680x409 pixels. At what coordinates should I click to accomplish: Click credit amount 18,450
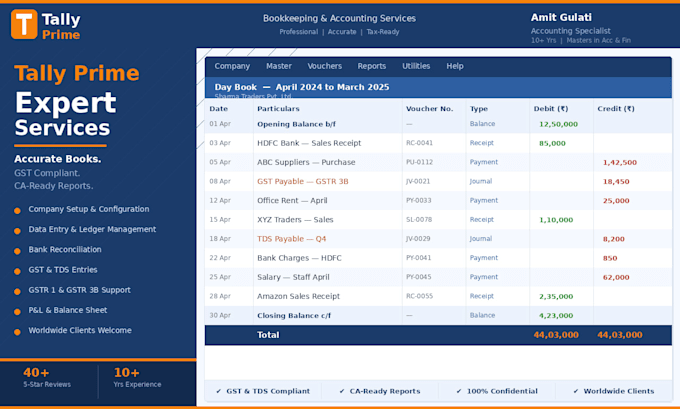[616, 182]
